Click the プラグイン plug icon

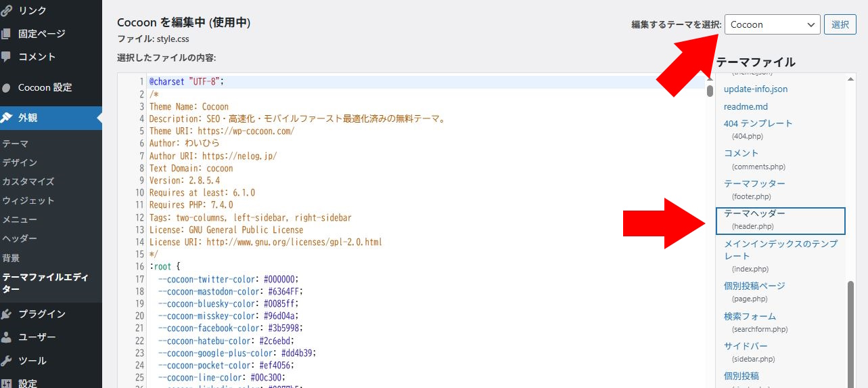[x=6, y=314]
